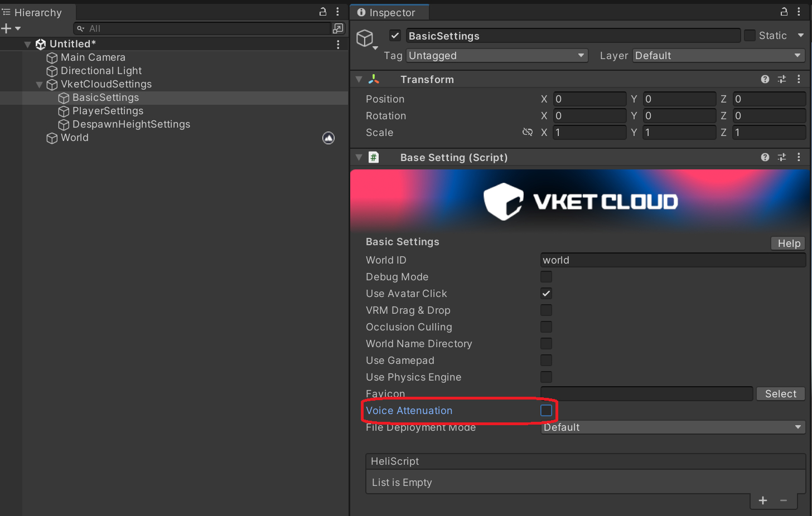The width and height of the screenshot is (812, 516).
Task: Open the Untitled scene options menu
Action: (338, 44)
